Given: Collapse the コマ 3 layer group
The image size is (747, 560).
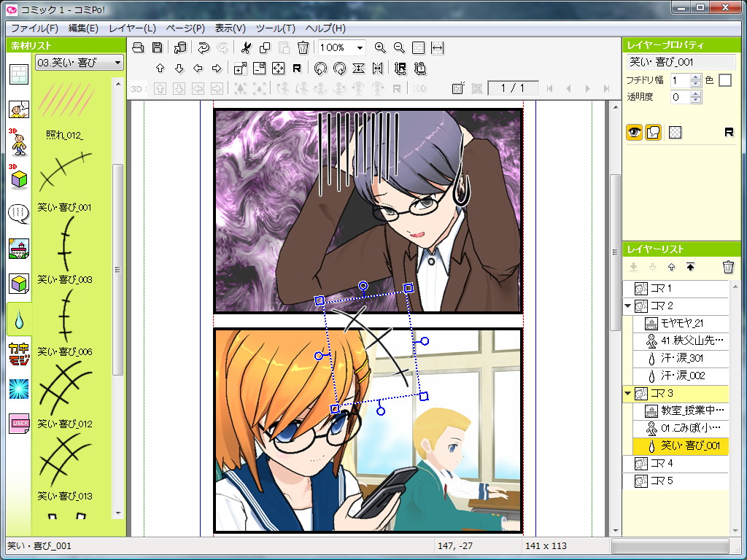Looking at the screenshot, I should (x=628, y=393).
